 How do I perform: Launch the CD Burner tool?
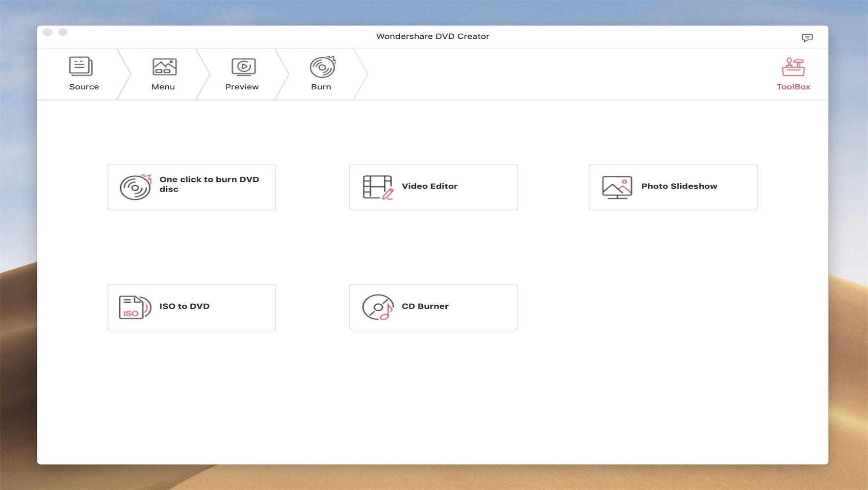click(434, 307)
